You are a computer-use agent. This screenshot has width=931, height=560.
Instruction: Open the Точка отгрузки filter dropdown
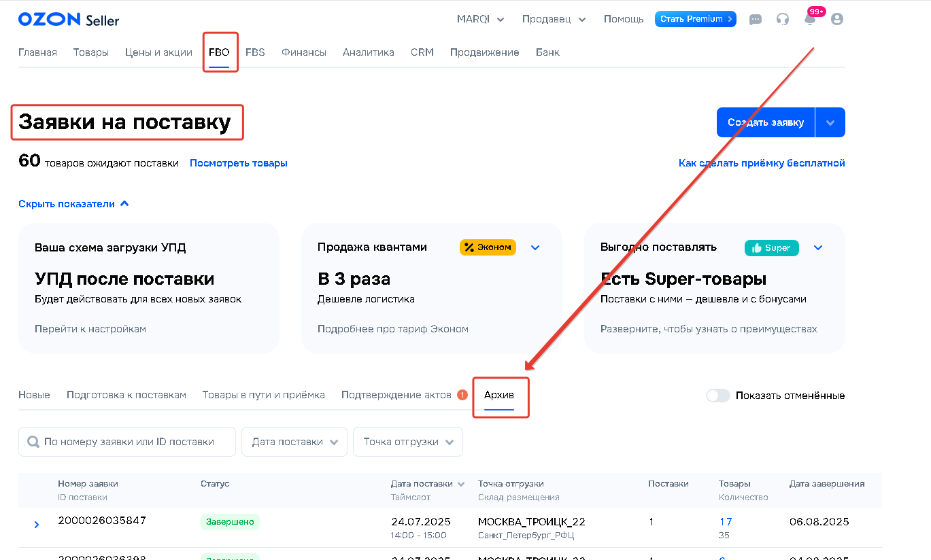click(408, 442)
